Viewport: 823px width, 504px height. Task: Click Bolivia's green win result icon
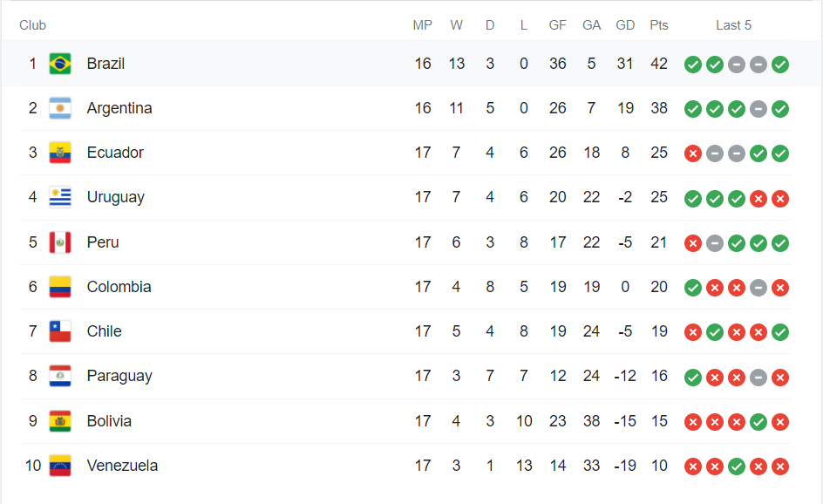click(x=758, y=422)
